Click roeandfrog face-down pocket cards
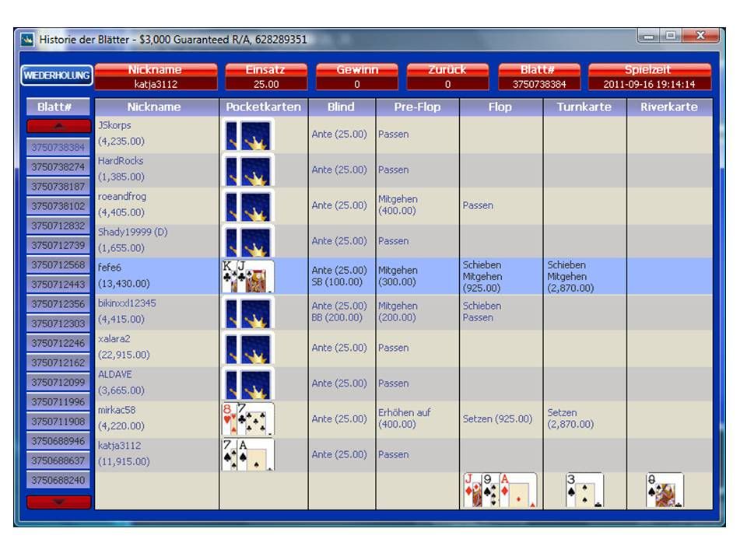 coord(248,205)
